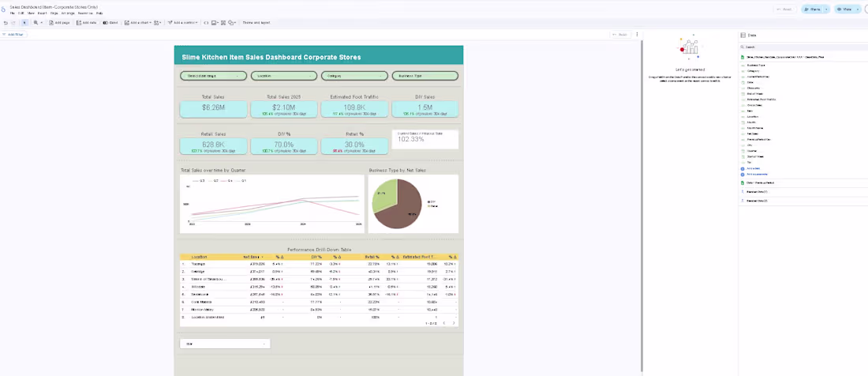Click the top-right Reset button
The width and height of the screenshot is (868, 376).
pyautogui.click(x=785, y=9)
